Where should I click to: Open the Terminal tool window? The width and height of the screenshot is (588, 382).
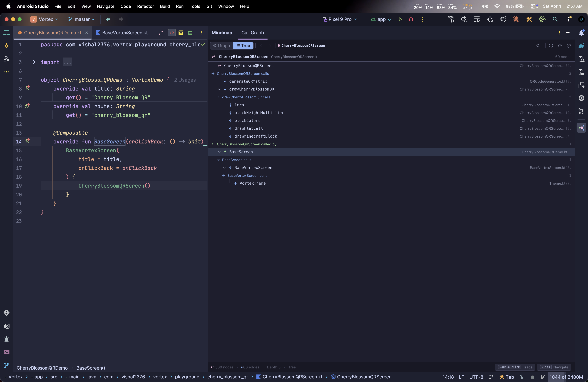(x=6, y=352)
